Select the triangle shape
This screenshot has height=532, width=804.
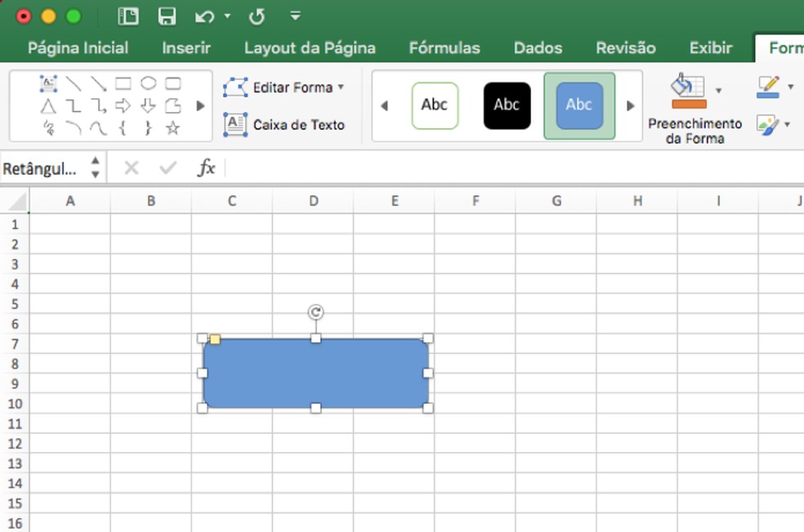(x=48, y=106)
